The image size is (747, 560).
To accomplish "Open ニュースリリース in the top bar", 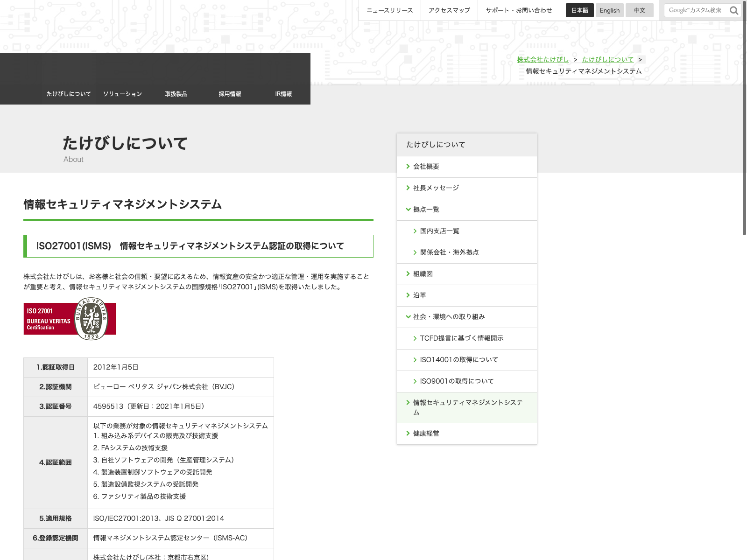I will click(389, 10).
